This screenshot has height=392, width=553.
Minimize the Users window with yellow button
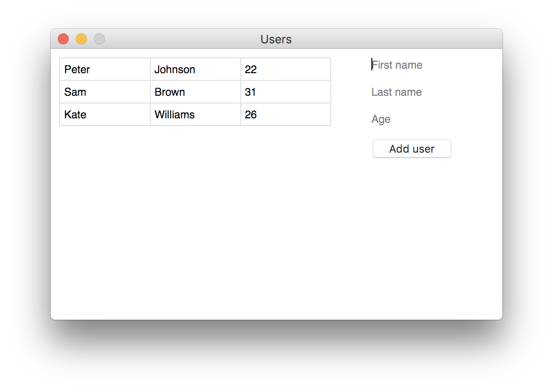coord(81,39)
